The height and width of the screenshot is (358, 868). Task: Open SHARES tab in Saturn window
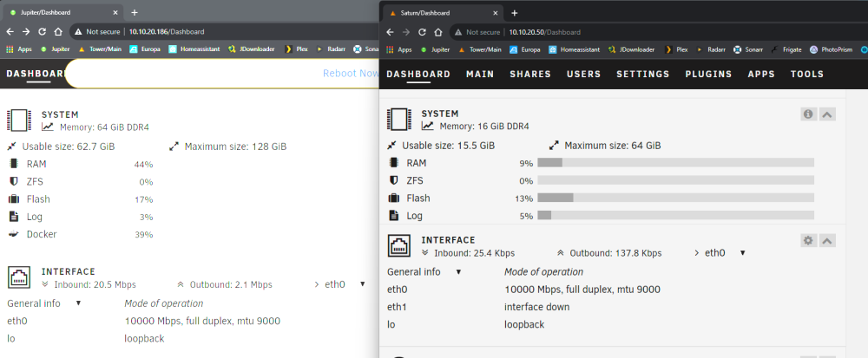(x=530, y=74)
